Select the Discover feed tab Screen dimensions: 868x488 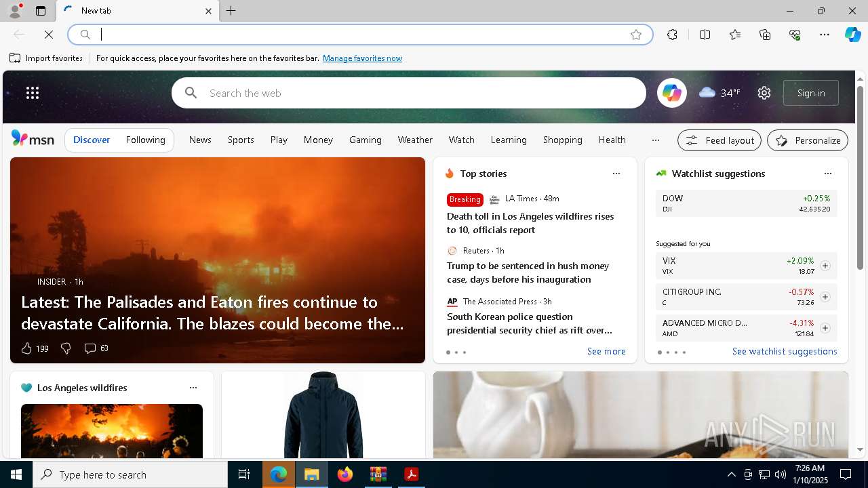92,140
